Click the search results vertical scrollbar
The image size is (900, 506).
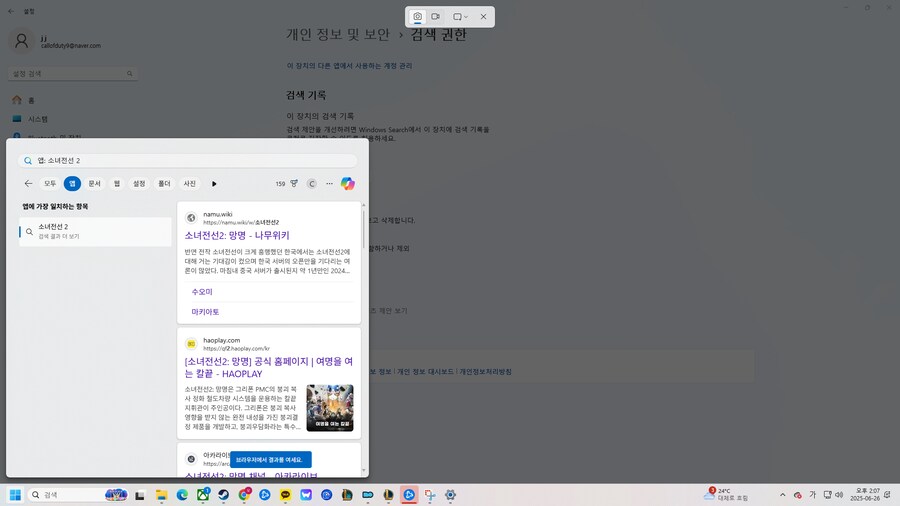(x=363, y=229)
